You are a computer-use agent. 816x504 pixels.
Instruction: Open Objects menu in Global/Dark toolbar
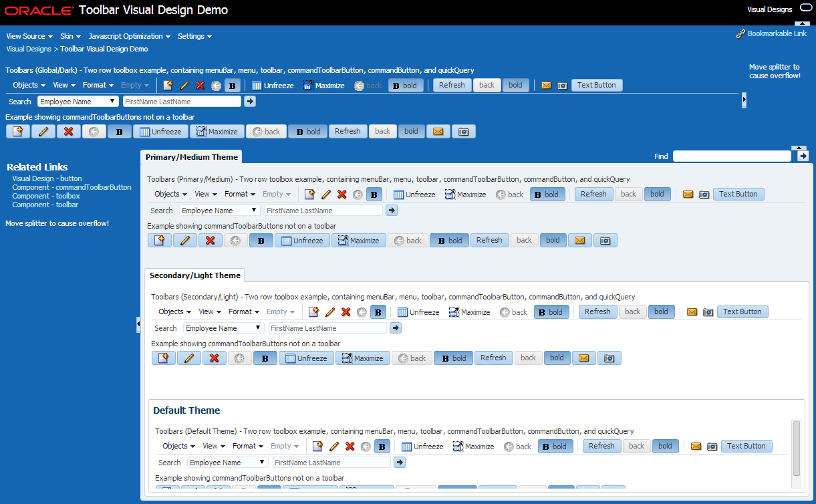tap(29, 85)
